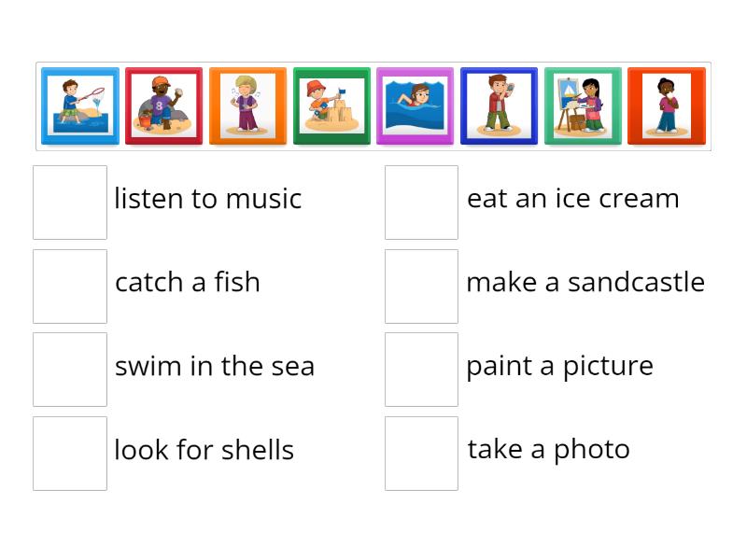Click the "make a sandcastle" text label
This screenshot has height=560, width=747.
[585, 282]
